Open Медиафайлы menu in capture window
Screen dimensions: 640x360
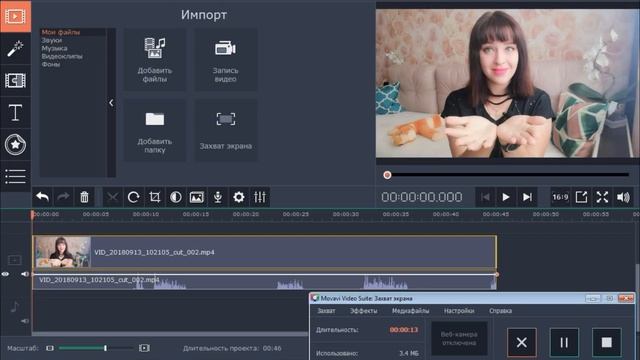click(410, 311)
